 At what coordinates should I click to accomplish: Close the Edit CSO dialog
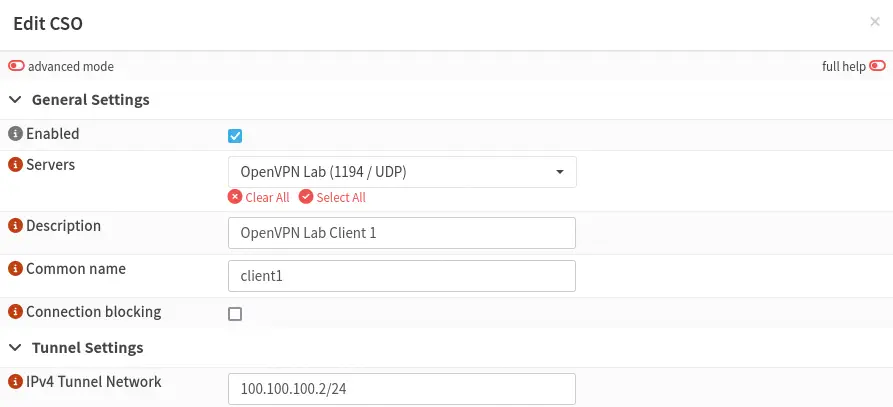click(875, 22)
